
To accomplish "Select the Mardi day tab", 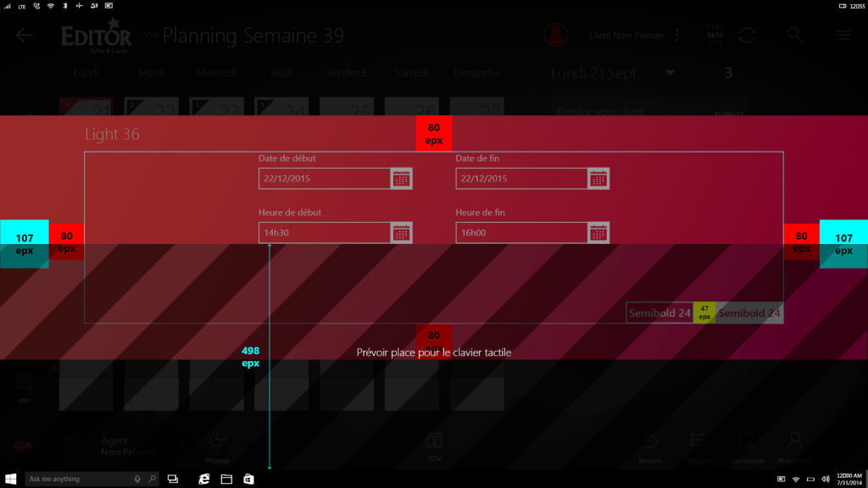I will click(151, 74).
